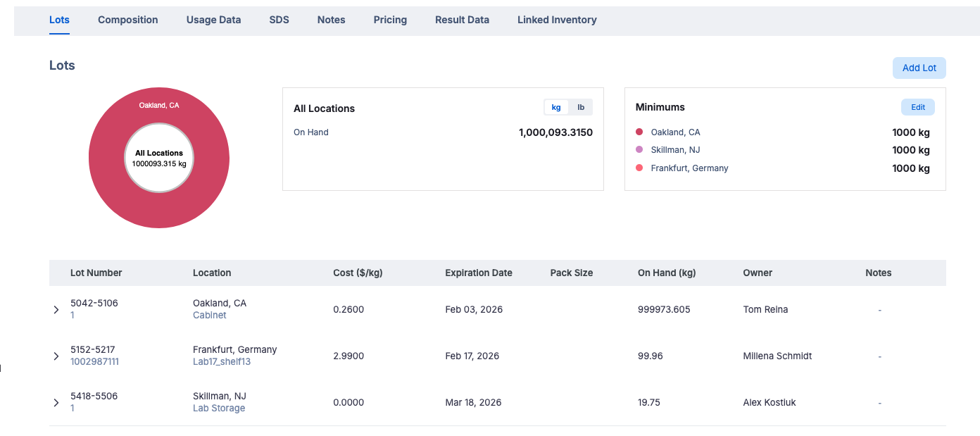Expand lot 5042-5106 row chevron

click(x=56, y=310)
